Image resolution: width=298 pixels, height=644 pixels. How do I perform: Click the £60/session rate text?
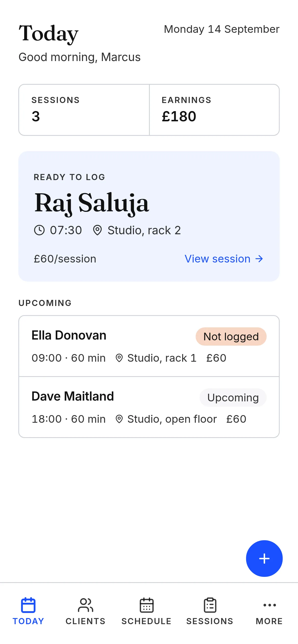(x=65, y=259)
